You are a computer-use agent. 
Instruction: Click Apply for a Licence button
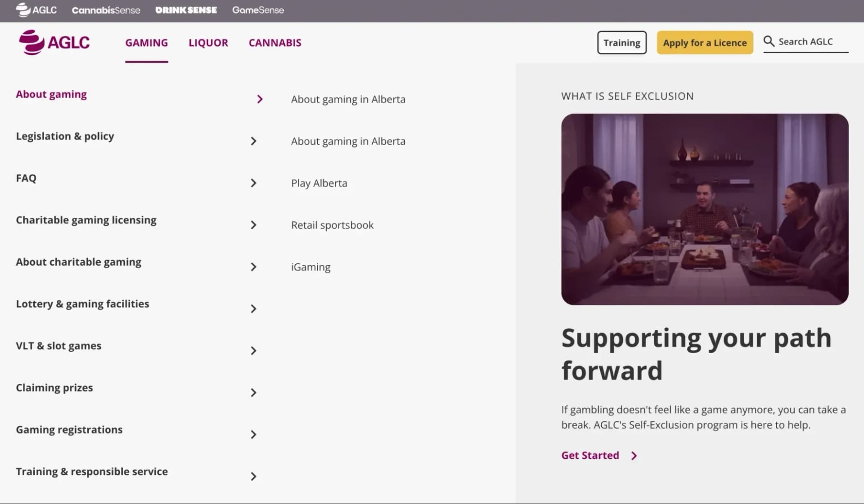pos(705,43)
